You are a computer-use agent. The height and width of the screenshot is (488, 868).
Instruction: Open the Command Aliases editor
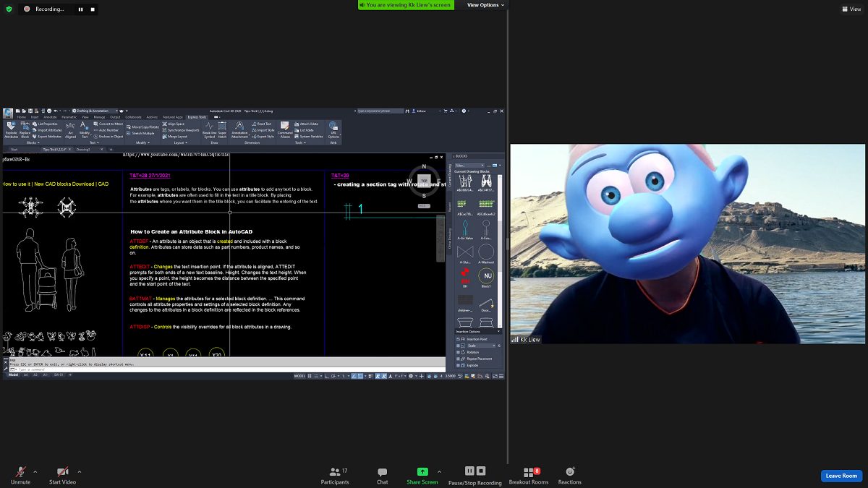point(285,129)
